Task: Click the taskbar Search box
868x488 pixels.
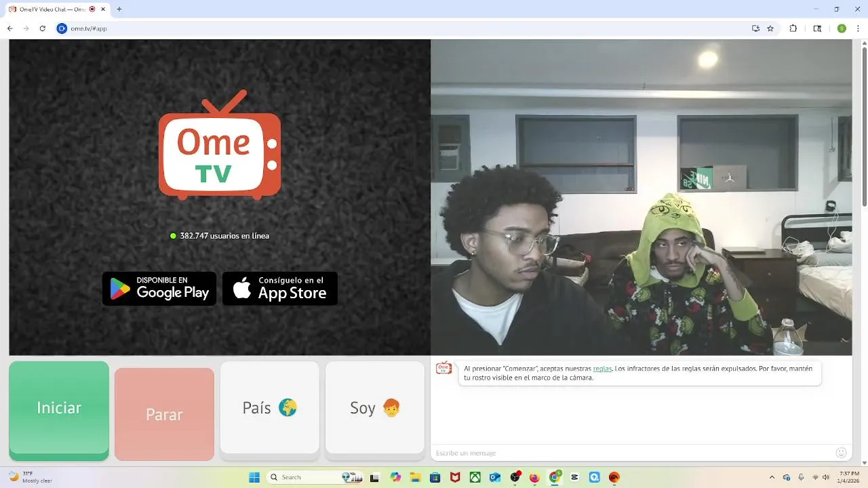Action: click(x=314, y=477)
